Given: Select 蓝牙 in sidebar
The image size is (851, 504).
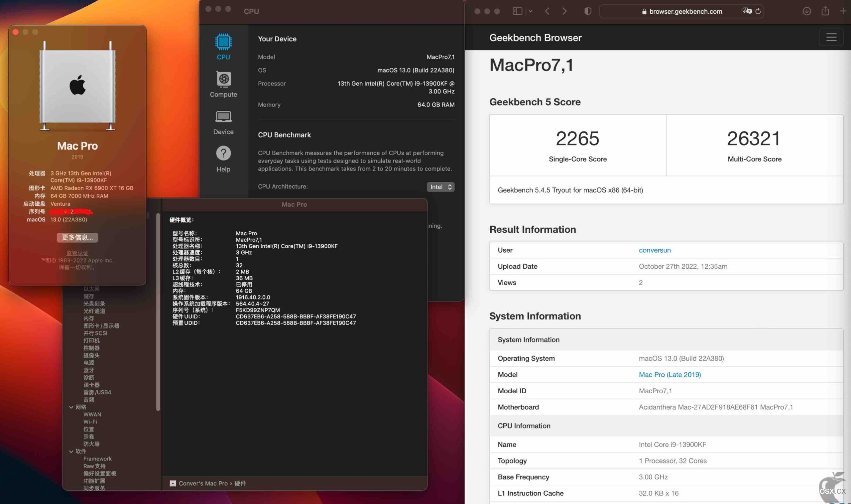Looking at the screenshot, I should tap(89, 370).
